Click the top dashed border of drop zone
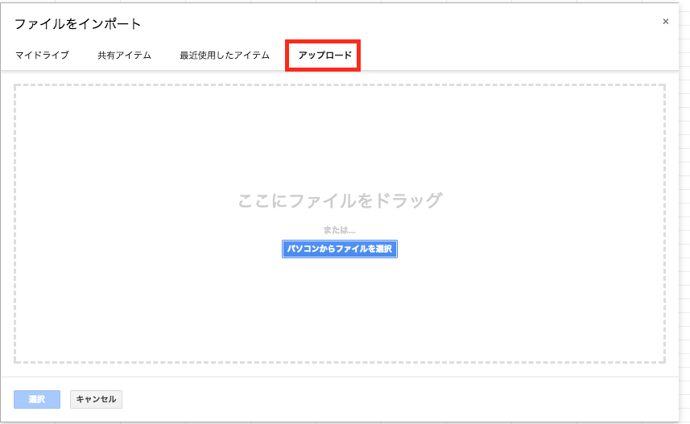The width and height of the screenshot is (690, 424). click(x=340, y=85)
